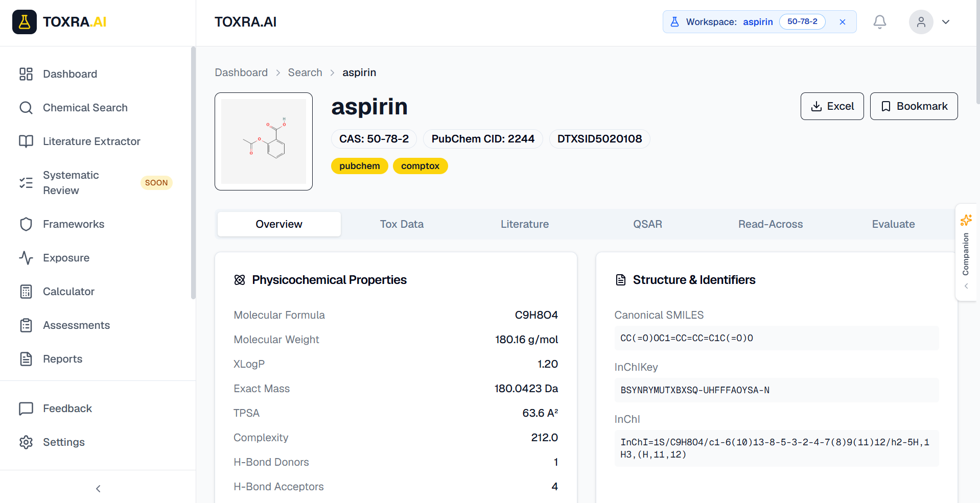Click the Feedback speech bubble icon
The width and height of the screenshot is (980, 503).
pos(26,409)
